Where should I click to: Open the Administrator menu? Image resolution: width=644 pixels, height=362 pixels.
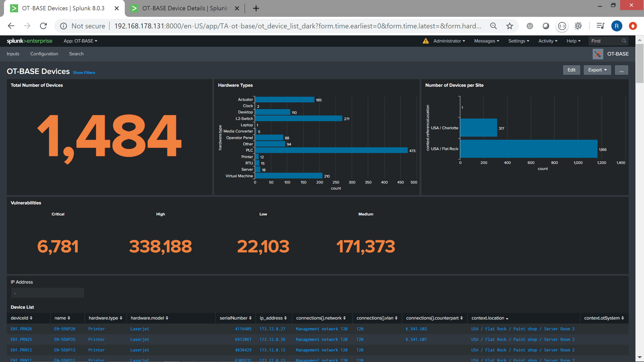click(x=449, y=41)
